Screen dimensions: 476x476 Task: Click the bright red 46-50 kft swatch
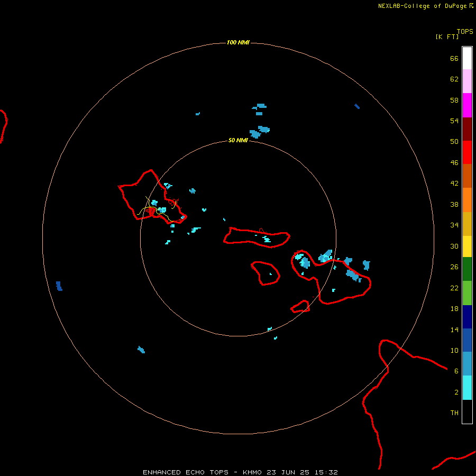[467, 152]
